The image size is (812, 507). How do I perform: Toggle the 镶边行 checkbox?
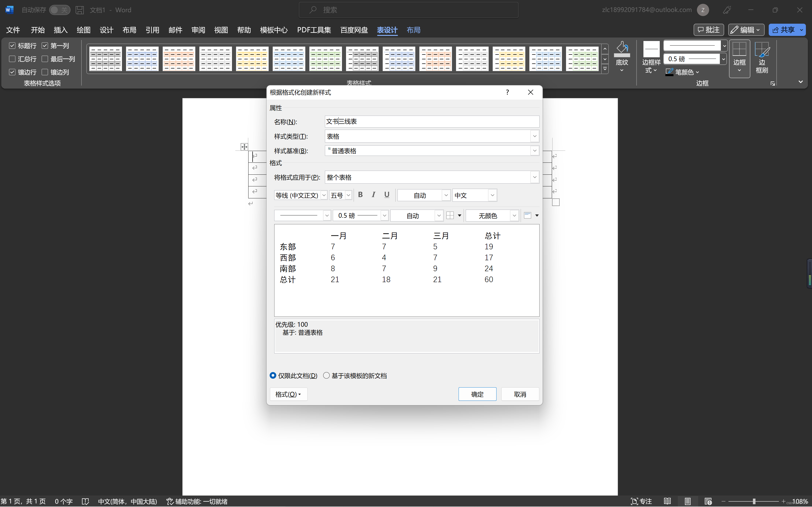[x=11, y=72]
